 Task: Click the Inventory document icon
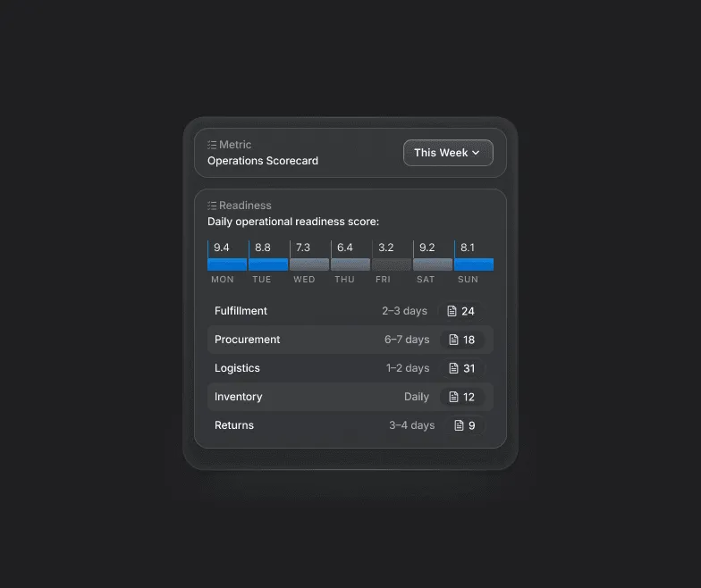(x=454, y=397)
